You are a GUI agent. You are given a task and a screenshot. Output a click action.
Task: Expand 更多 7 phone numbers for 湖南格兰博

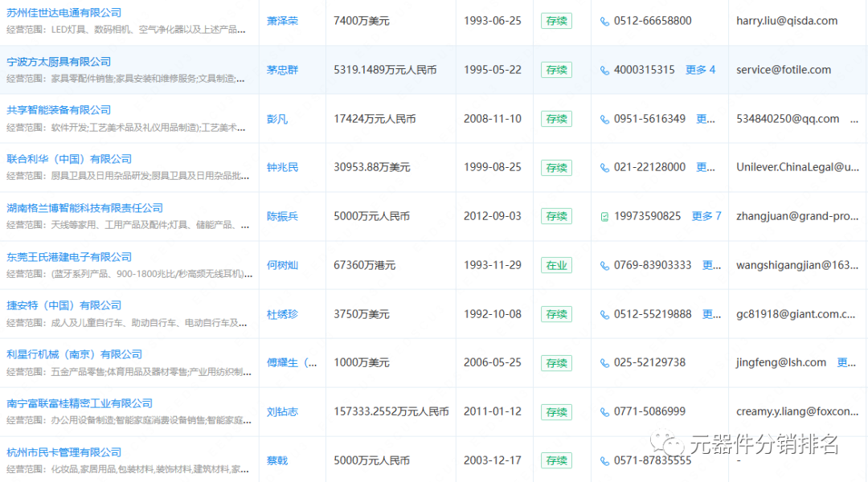(x=706, y=216)
